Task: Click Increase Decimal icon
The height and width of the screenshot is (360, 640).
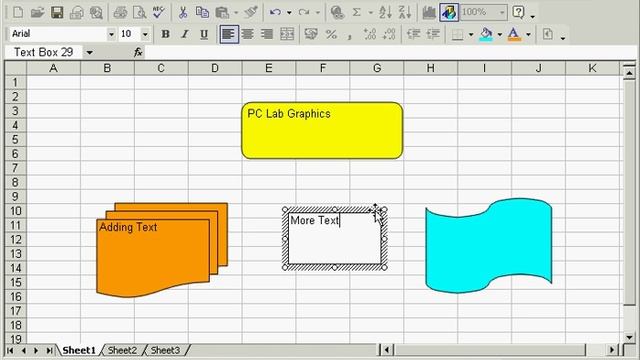Action: coord(370,34)
